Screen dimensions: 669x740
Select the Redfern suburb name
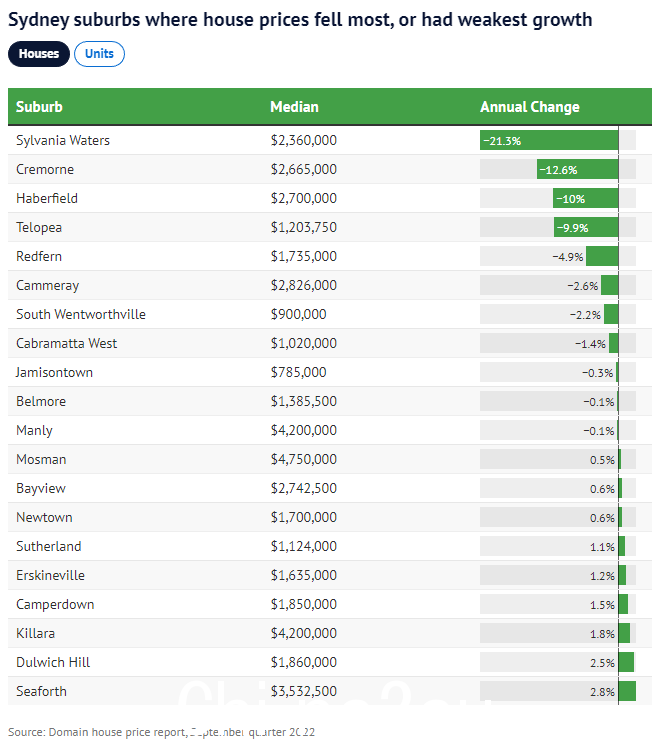[39, 256]
